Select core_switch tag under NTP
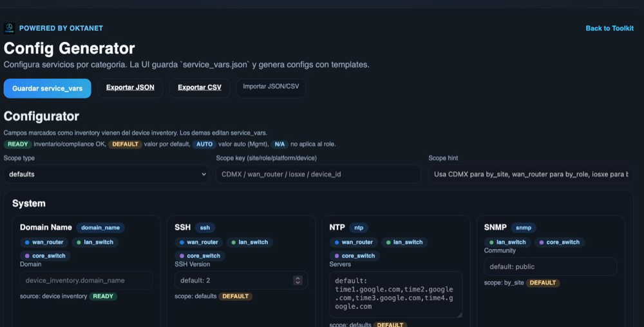The image size is (644, 327). coord(354,256)
